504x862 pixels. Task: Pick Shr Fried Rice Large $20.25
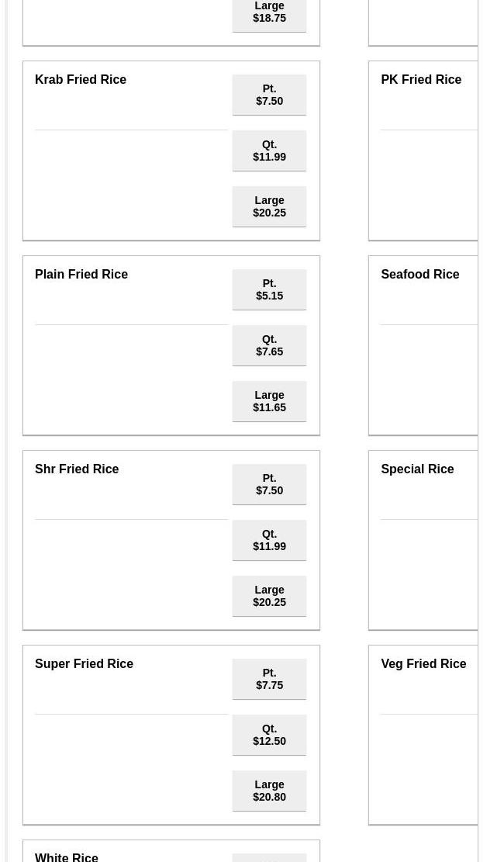click(269, 596)
